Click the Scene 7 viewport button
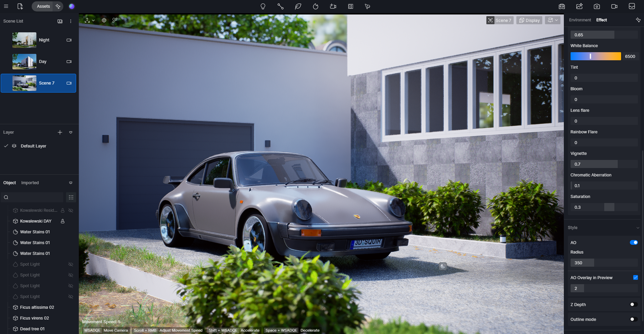 coord(500,20)
